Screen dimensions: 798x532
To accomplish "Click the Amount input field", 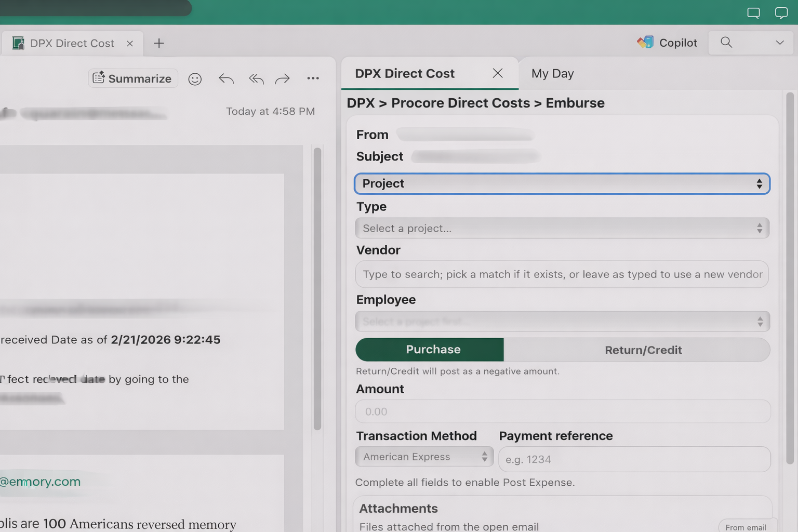I will point(562,411).
